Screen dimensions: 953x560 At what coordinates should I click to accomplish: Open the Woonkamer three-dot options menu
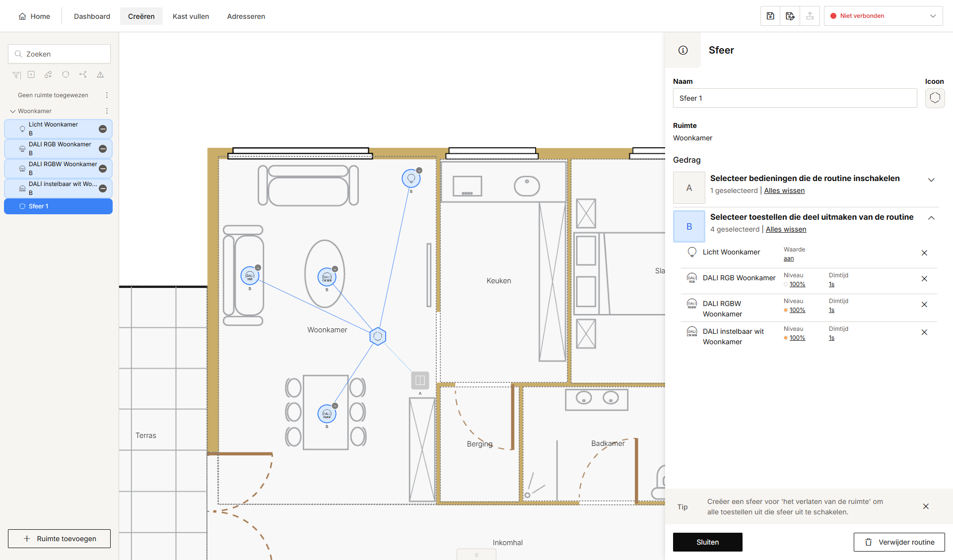coord(107,111)
